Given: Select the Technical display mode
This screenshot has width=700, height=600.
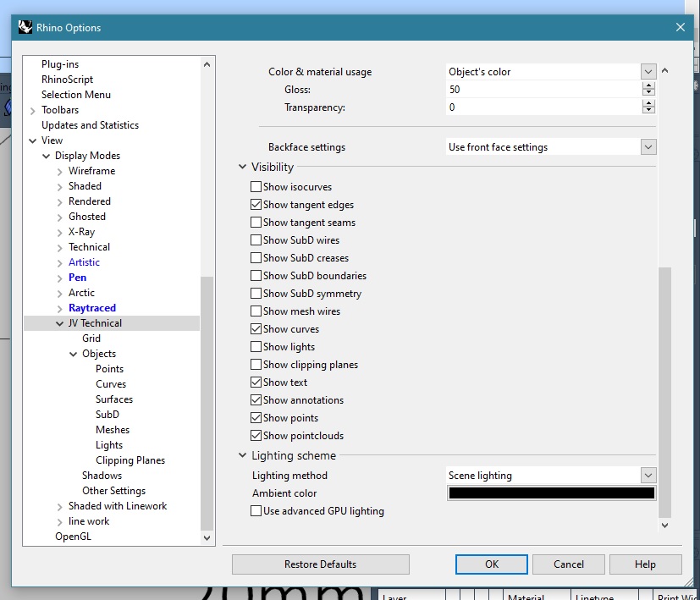Looking at the screenshot, I should coord(89,247).
